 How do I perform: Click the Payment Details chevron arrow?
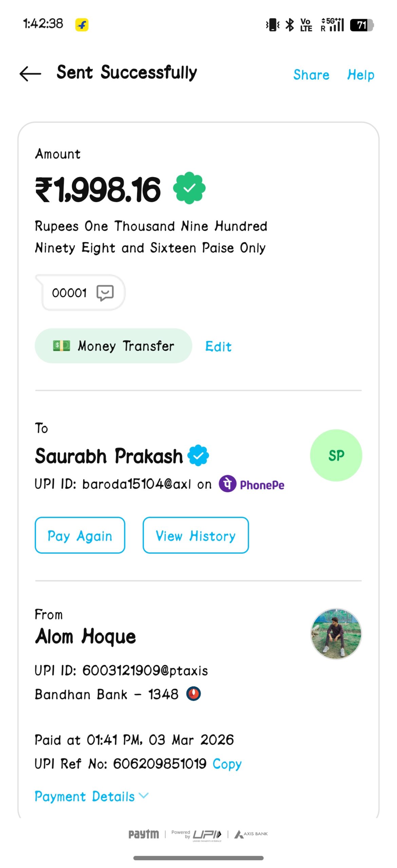[144, 795]
